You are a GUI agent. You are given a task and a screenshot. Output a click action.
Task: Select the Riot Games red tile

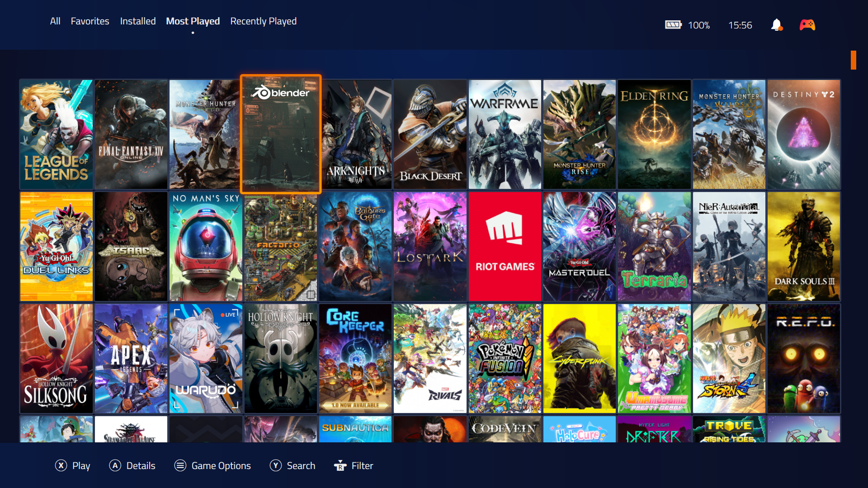pos(505,246)
